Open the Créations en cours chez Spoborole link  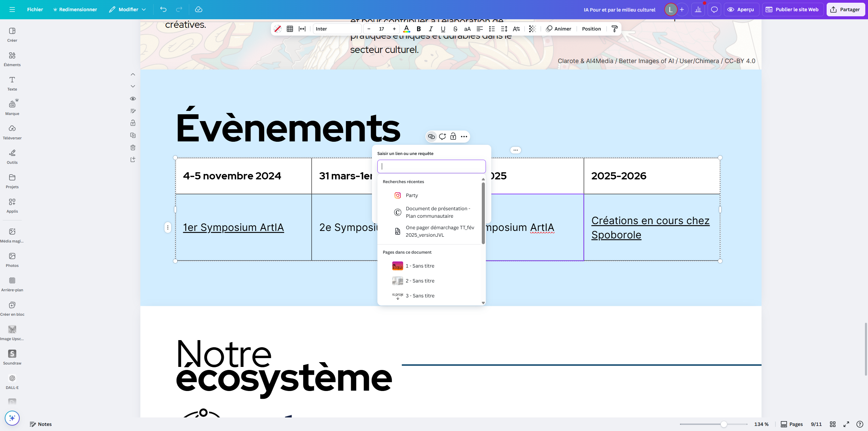tap(650, 227)
